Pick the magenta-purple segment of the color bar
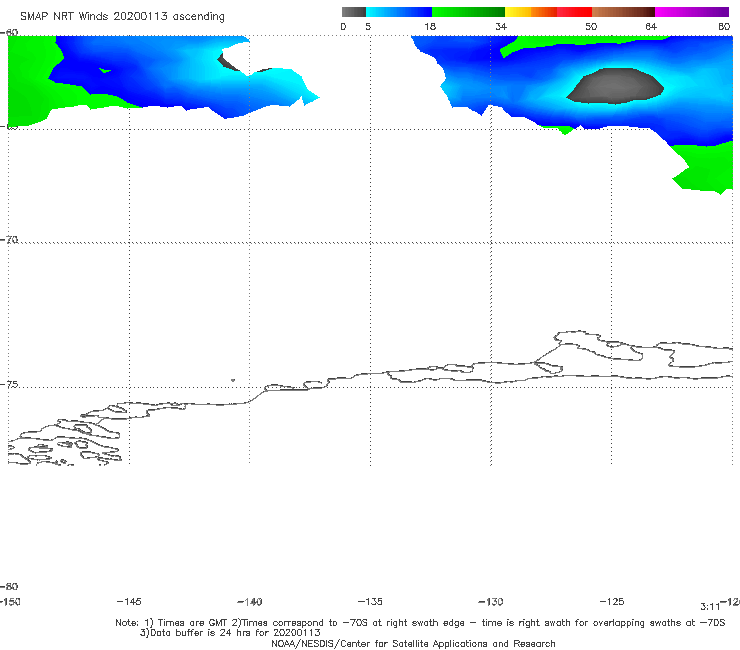This screenshot has width=740, height=650. 692,12
